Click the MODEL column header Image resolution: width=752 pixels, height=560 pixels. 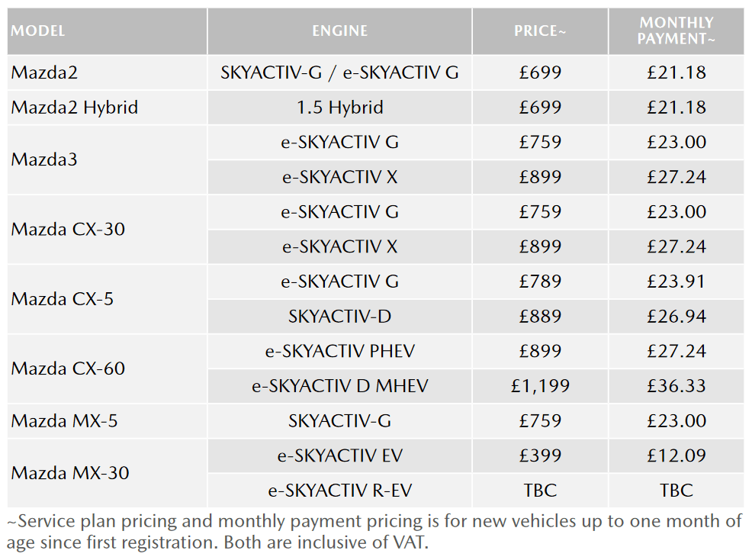107,31
